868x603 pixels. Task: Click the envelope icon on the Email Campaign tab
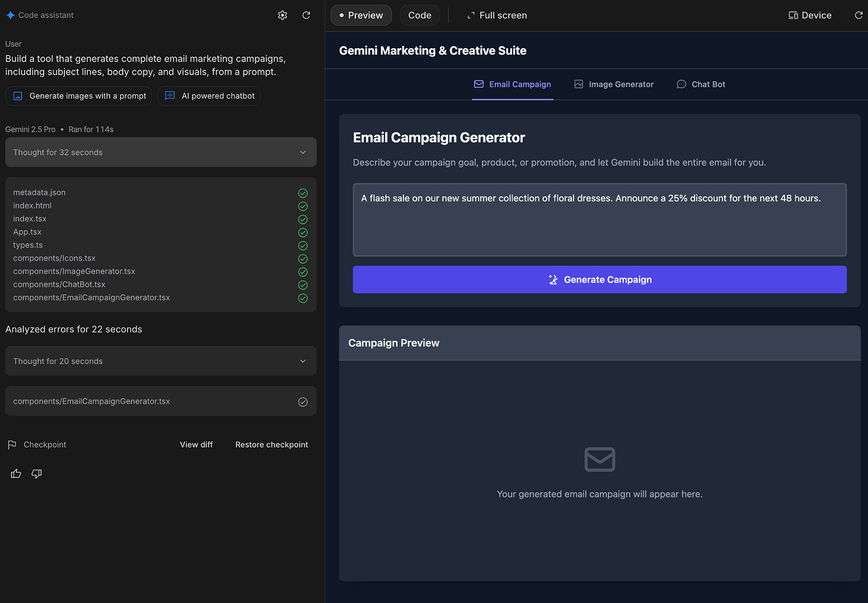tap(479, 85)
